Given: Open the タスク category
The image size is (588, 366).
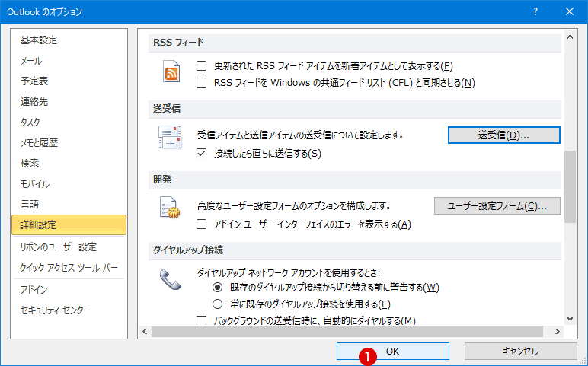Looking at the screenshot, I should coord(69,122).
